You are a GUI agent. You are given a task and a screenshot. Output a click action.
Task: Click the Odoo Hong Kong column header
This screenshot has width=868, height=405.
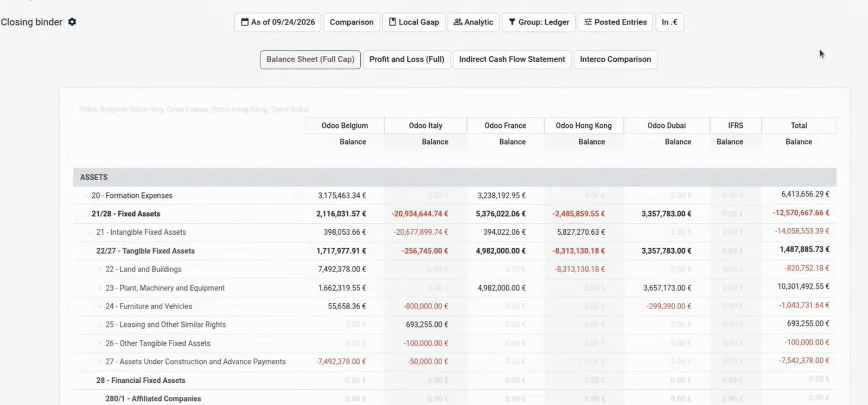584,126
